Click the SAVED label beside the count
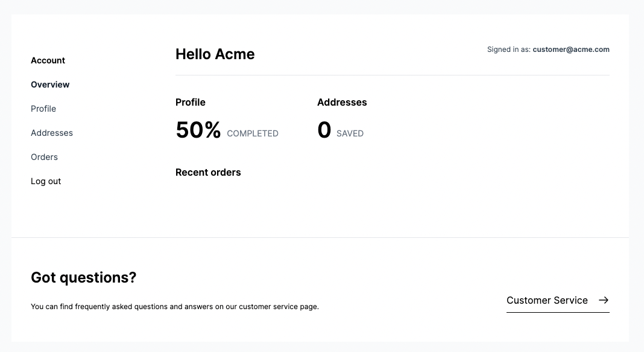The width and height of the screenshot is (644, 352). coord(350,133)
